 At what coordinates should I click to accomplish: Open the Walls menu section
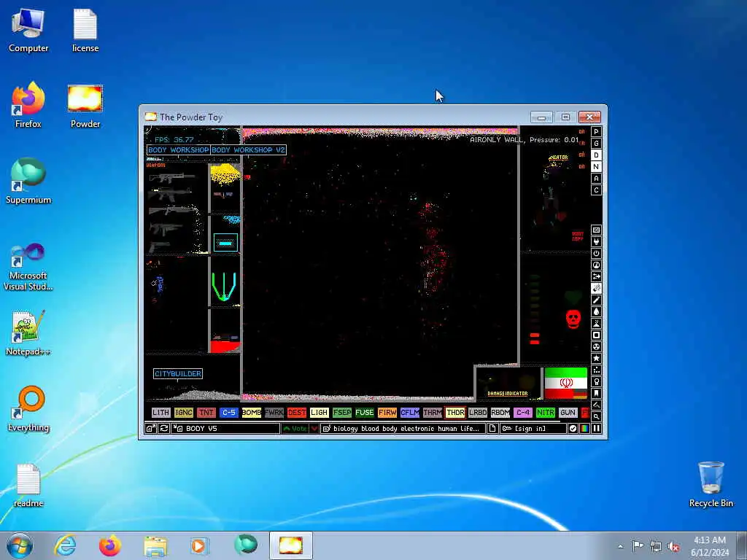coord(596,230)
